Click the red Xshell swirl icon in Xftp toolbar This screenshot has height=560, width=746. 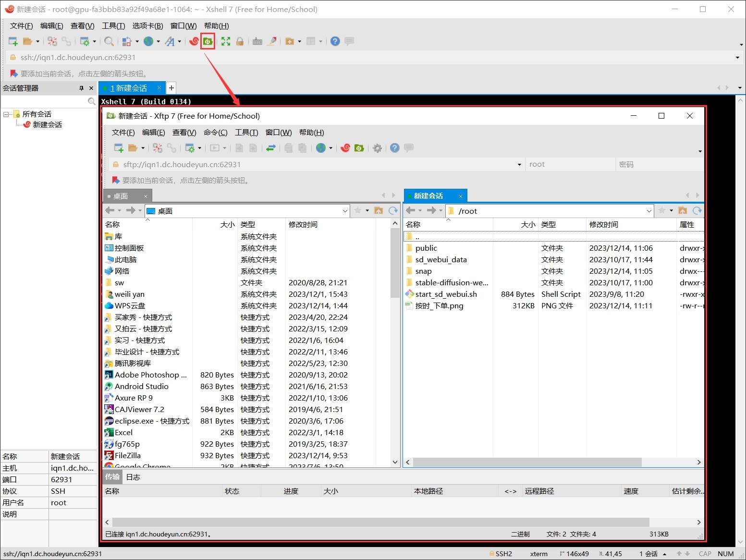(x=345, y=148)
